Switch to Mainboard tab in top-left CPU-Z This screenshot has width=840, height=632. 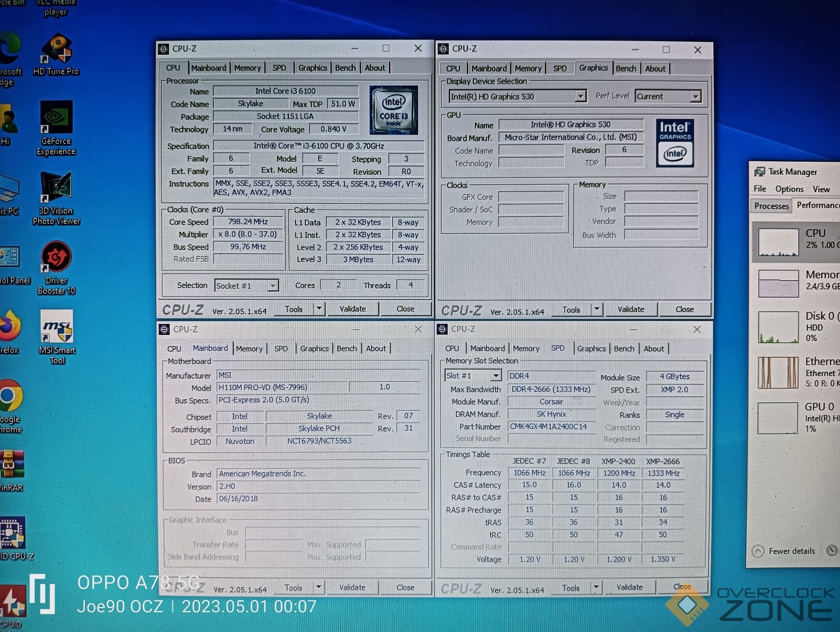[x=209, y=68]
